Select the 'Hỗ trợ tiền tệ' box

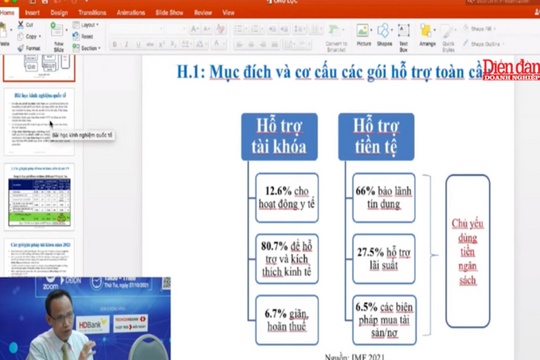376,137
